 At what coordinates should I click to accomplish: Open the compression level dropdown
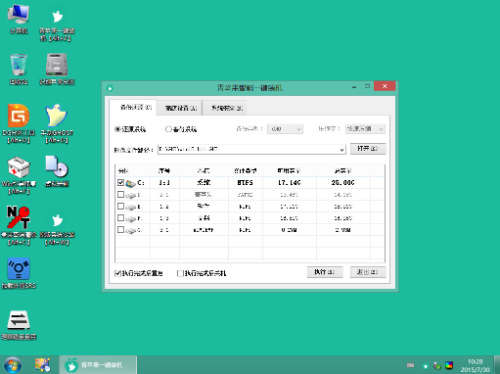[x=365, y=129]
